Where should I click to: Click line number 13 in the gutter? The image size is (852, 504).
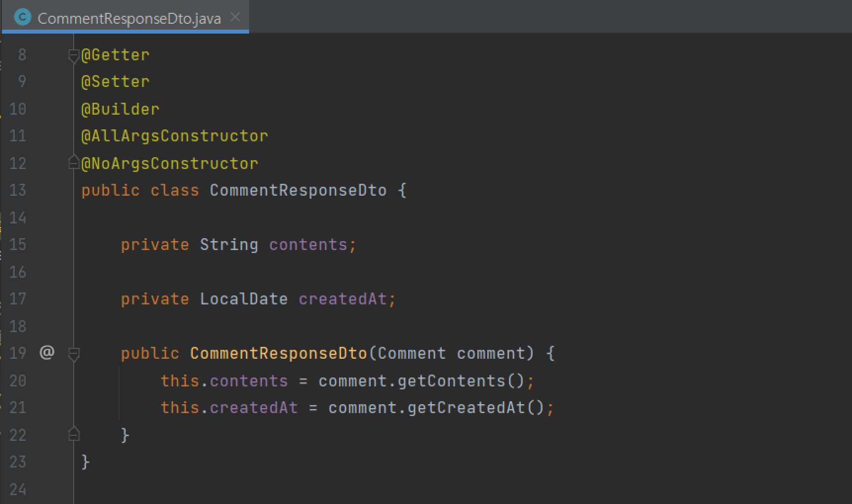(18, 190)
